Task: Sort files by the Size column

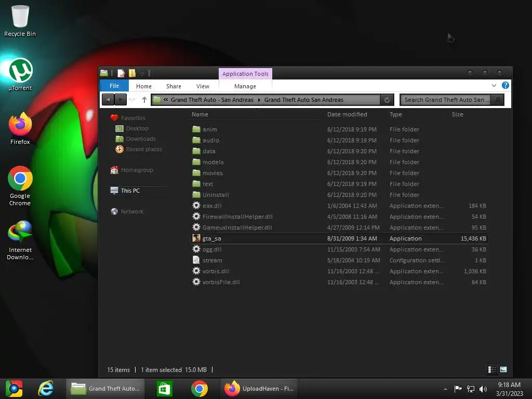Action: click(469, 114)
